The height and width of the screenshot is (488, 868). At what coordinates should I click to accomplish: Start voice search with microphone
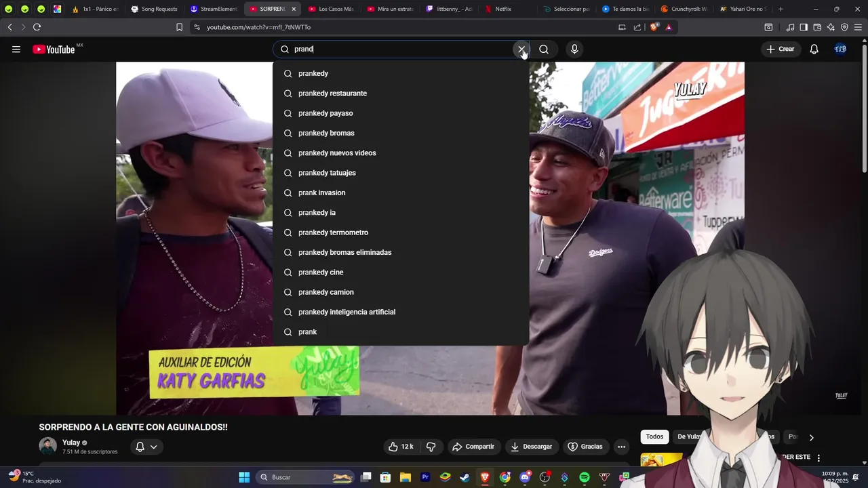coord(574,49)
